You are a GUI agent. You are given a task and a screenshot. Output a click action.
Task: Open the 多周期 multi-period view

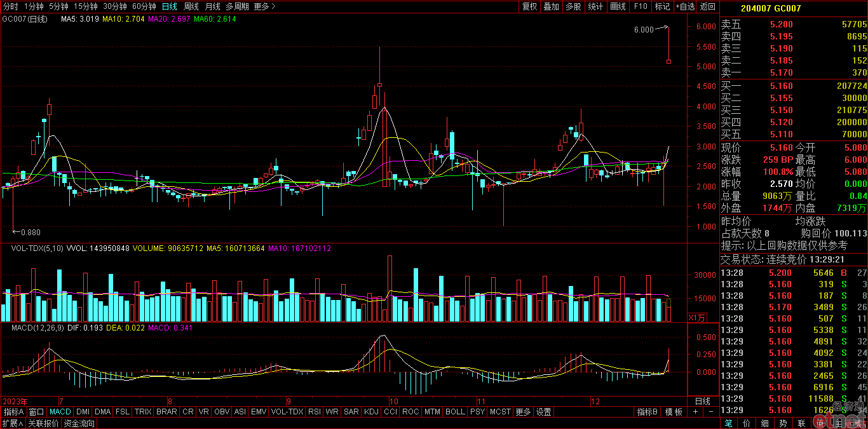237,6
